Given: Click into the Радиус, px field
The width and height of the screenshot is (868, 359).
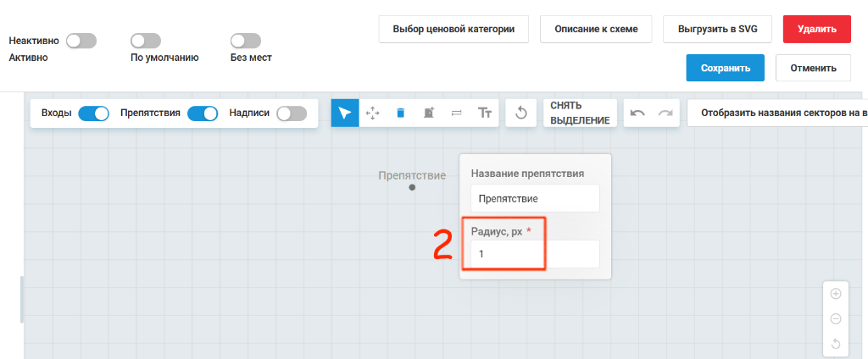Looking at the screenshot, I should click(x=536, y=254).
